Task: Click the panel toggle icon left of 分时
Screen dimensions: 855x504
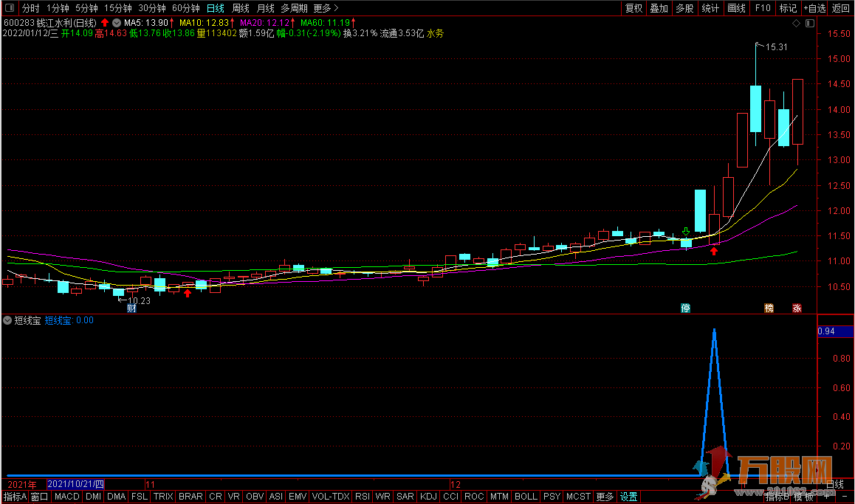Action: point(8,9)
